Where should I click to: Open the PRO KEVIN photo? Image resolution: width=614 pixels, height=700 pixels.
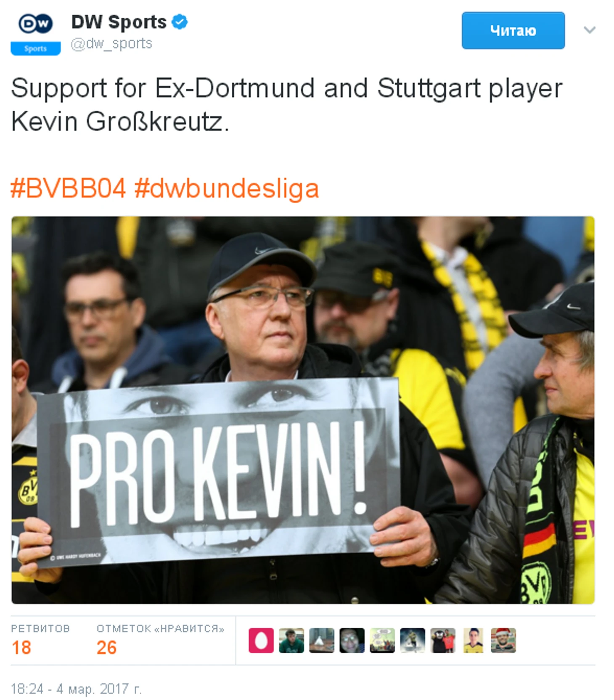[303, 410]
